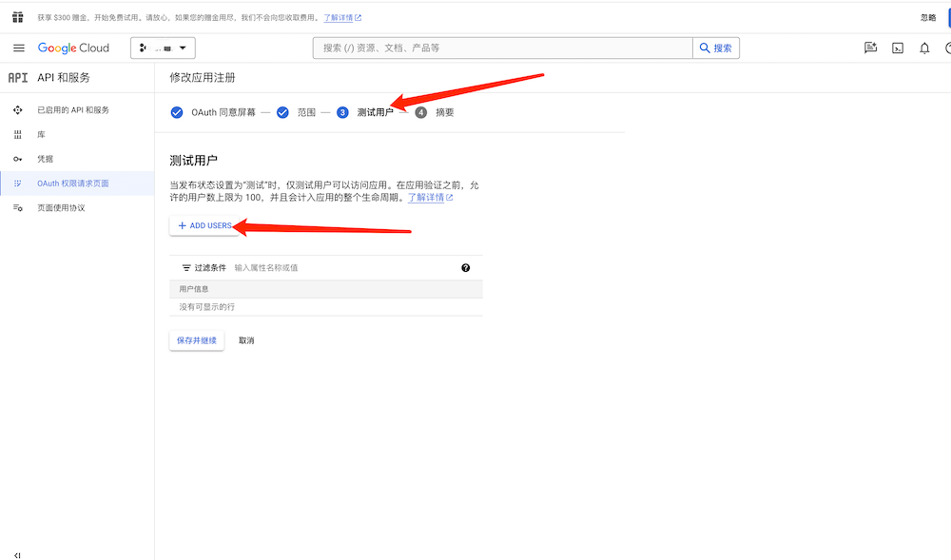Viewport: 951px width, 560px height.
Task: Open the hamburger navigation menu
Action: (18, 48)
